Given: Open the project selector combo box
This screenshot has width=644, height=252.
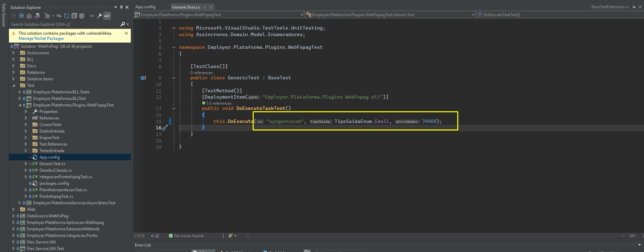Looking at the screenshot, I should [219, 15].
